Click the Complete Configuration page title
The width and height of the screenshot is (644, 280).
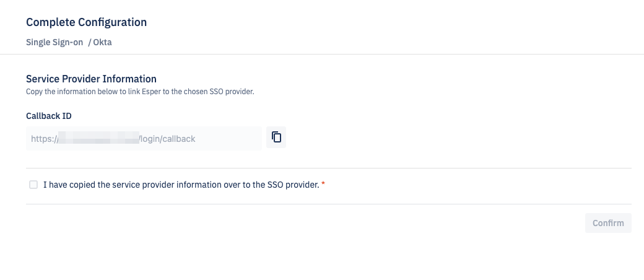pos(86,22)
